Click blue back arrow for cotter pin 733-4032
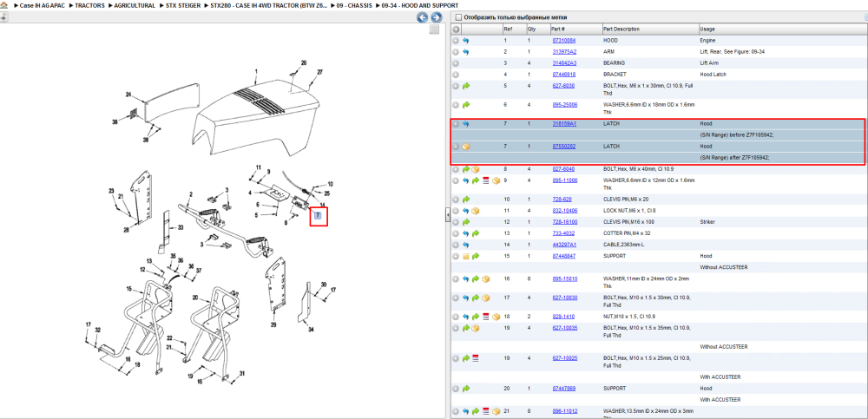This screenshot has height=419, width=868. pyautogui.click(x=465, y=233)
